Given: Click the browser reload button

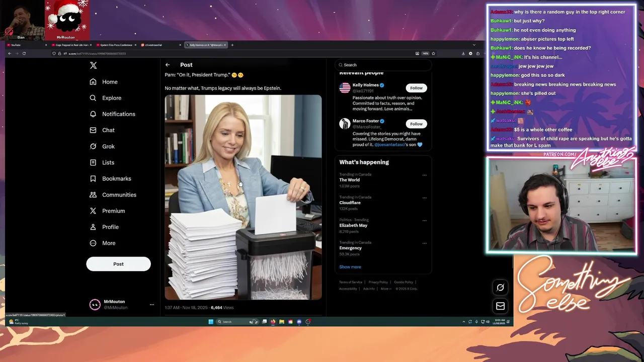Looking at the screenshot, I should (24, 53).
